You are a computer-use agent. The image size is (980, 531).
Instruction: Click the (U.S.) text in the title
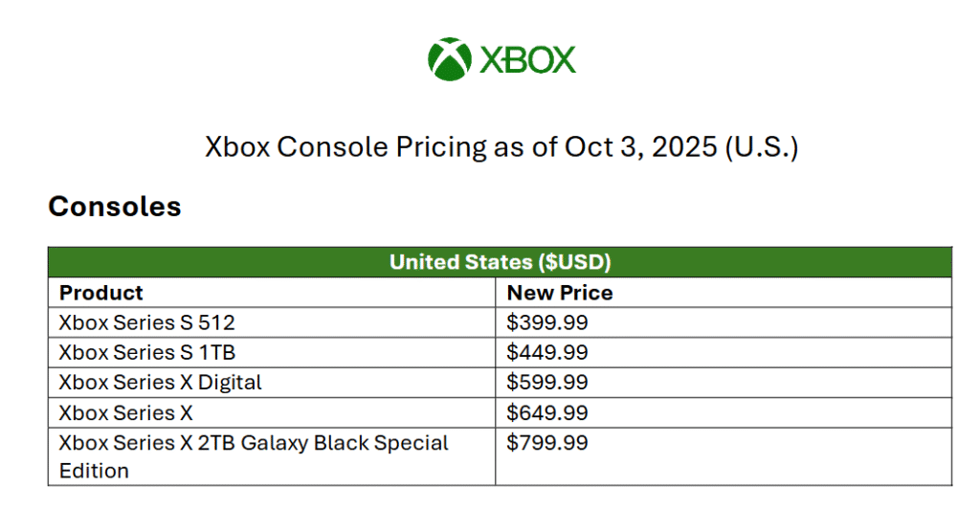point(762,148)
